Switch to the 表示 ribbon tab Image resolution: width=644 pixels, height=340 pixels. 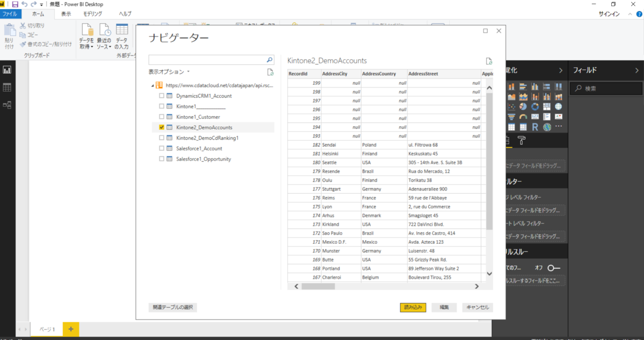(x=67, y=13)
